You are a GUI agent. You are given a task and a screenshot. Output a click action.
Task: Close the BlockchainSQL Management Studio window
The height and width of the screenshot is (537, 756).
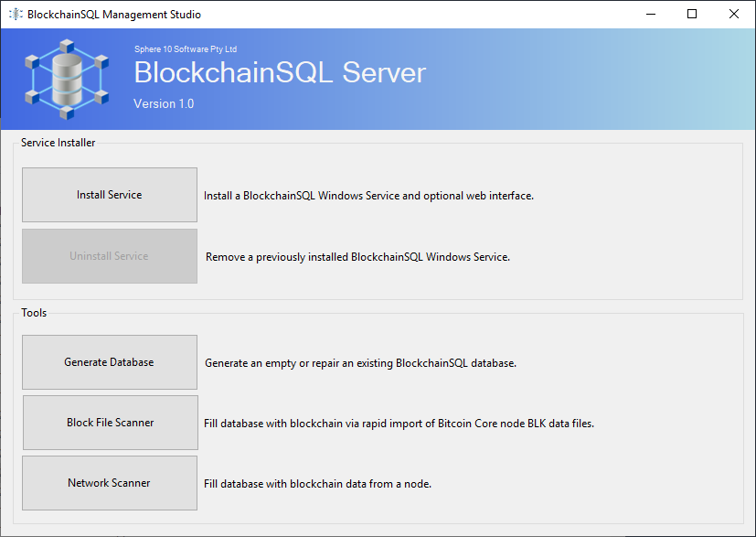tap(734, 14)
